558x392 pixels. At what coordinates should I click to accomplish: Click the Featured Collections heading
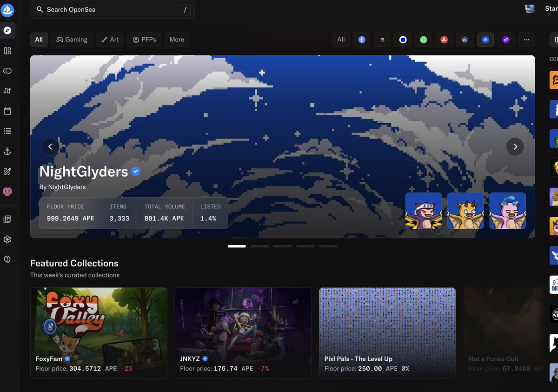74,263
